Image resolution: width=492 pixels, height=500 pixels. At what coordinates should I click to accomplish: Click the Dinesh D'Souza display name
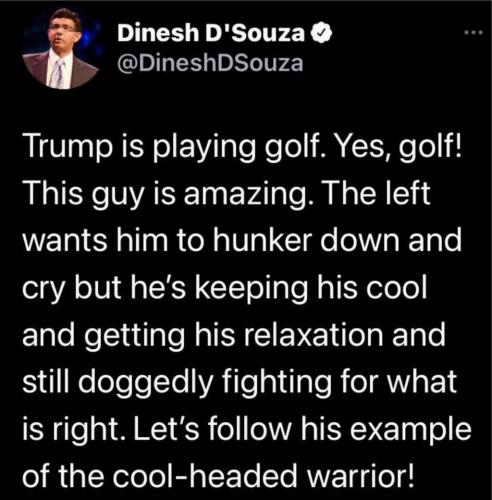pyautogui.click(x=211, y=33)
